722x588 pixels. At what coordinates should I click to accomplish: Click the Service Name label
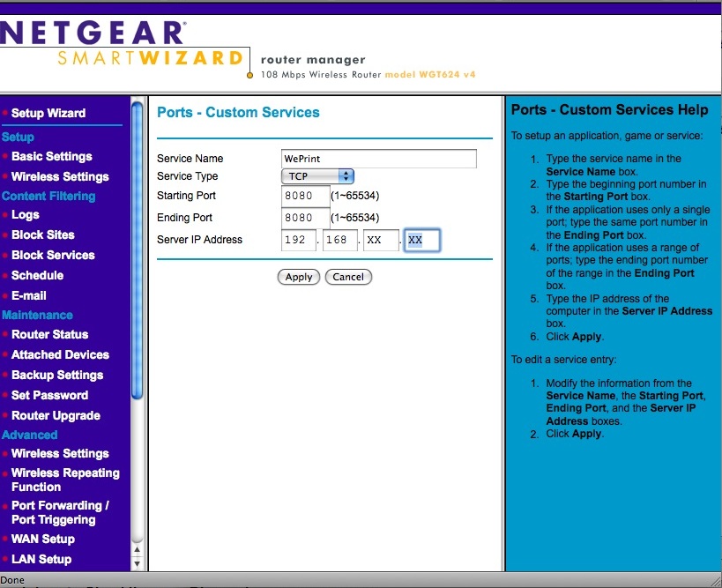190,159
